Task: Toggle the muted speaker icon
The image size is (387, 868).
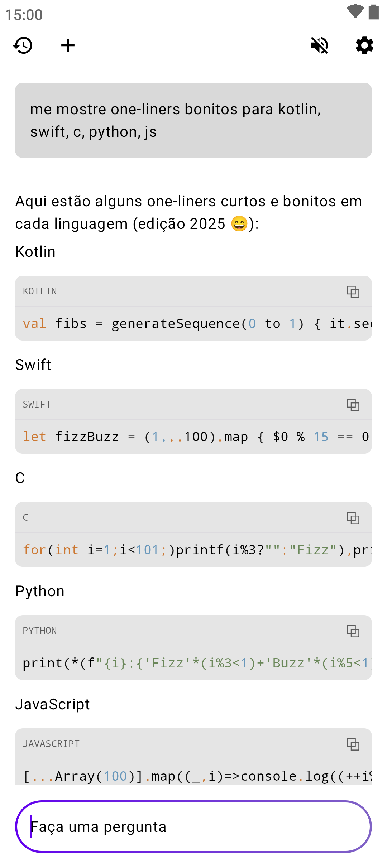Action: pyautogui.click(x=319, y=45)
